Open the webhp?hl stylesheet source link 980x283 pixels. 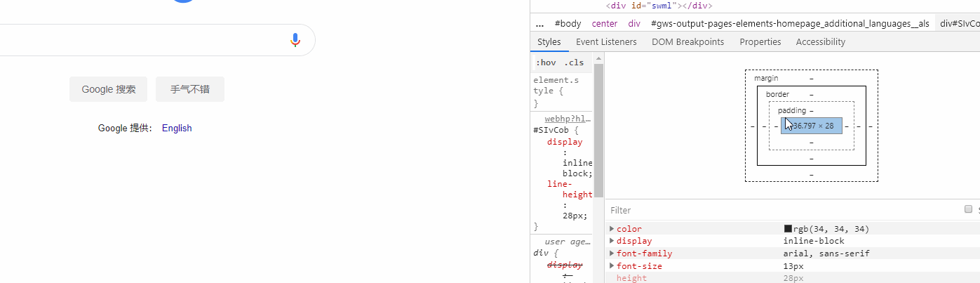click(568, 119)
